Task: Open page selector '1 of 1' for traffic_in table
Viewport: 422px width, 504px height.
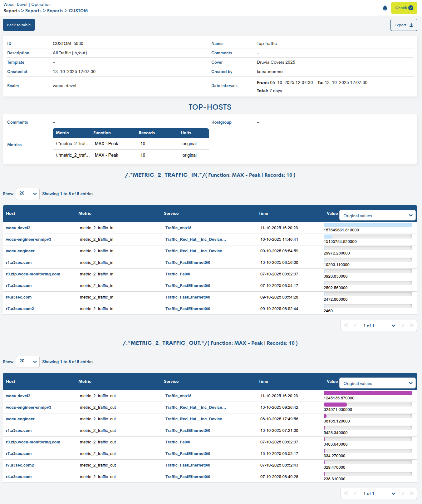Action: tap(379, 326)
